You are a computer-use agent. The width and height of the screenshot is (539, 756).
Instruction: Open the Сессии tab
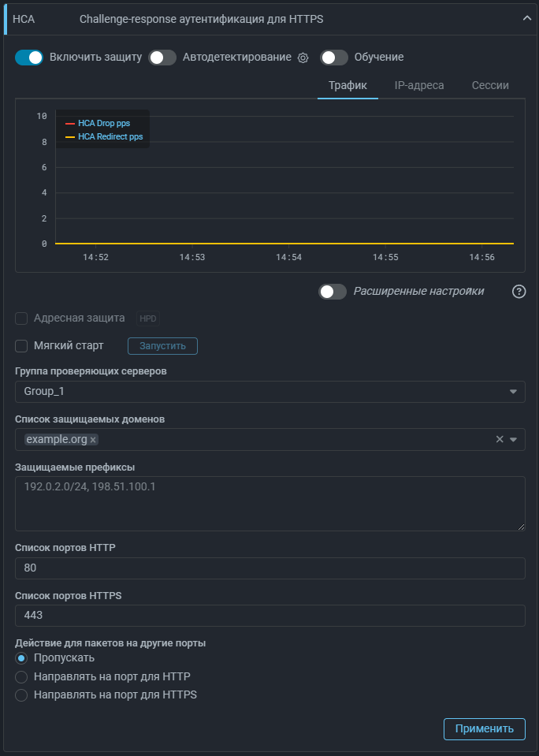click(x=489, y=85)
